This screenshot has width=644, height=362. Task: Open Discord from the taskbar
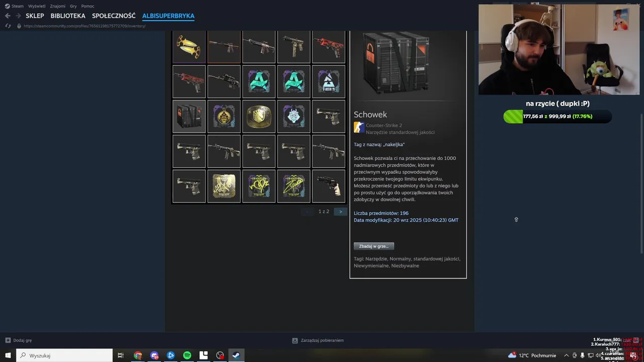pyautogui.click(x=154, y=355)
